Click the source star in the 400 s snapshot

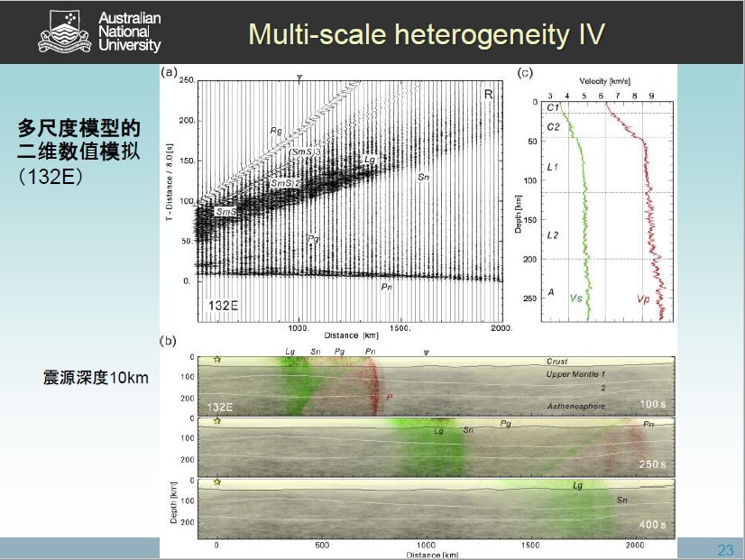[216, 482]
